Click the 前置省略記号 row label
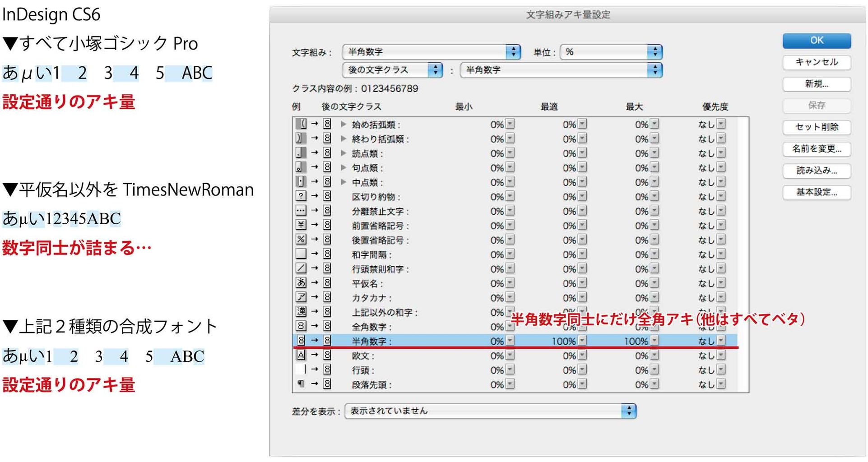The image size is (868, 462). pos(380,226)
